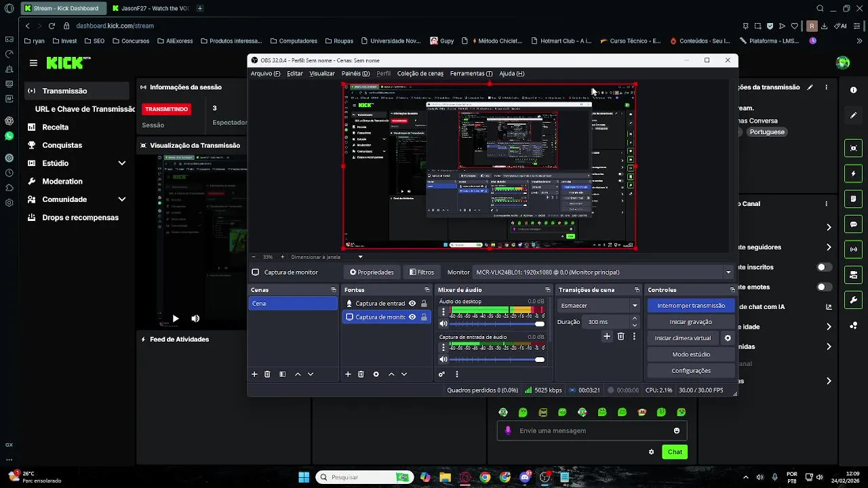The height and width of the screenshot is (488, 868).
Task: Adjust Áudio do desktop volume slider
Action: tap(497, 324)
